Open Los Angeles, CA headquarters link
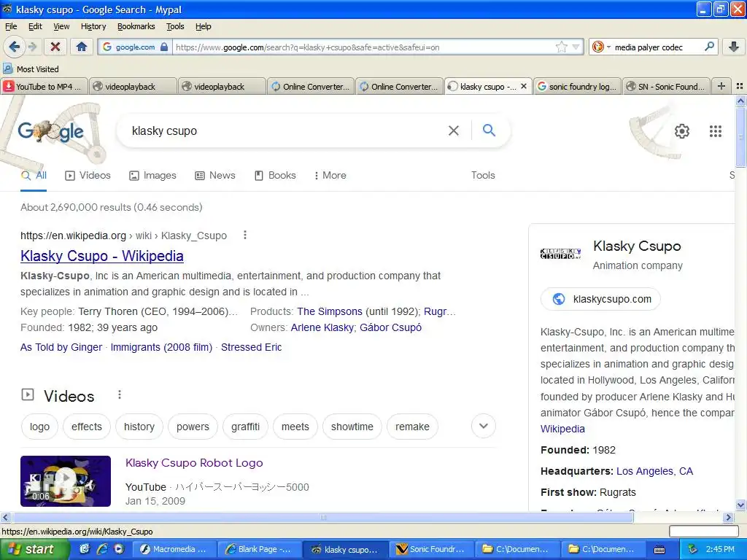 654,471
